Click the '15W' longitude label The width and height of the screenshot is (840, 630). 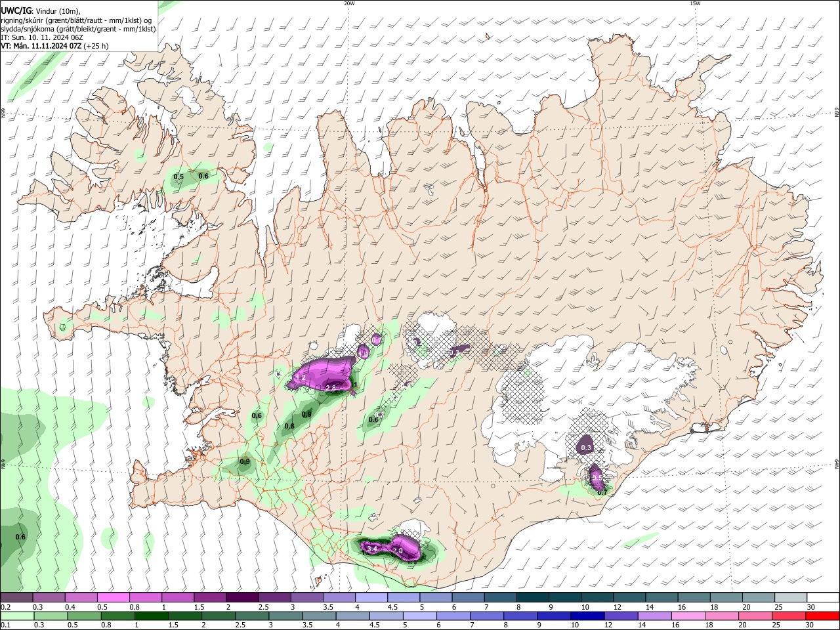click(x=695, y=3)
